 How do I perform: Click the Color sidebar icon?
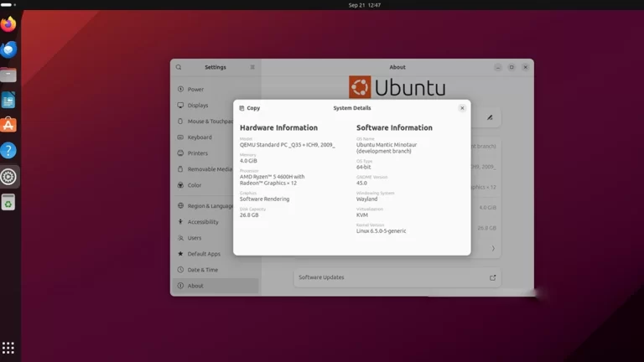[180, 185]
